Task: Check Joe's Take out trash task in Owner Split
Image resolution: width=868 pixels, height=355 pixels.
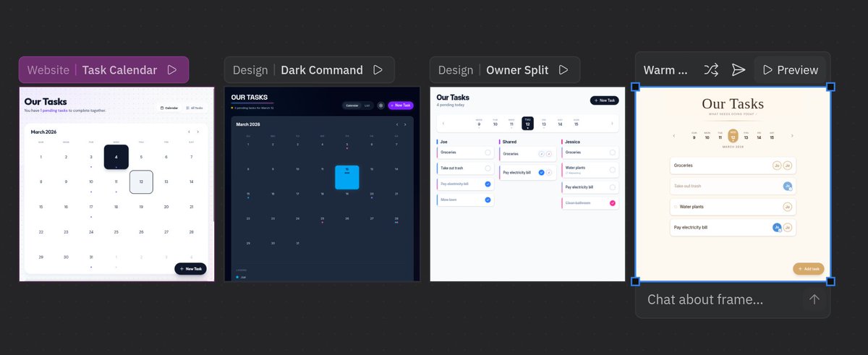Action: pyautogui.click(x=488, y=168)
